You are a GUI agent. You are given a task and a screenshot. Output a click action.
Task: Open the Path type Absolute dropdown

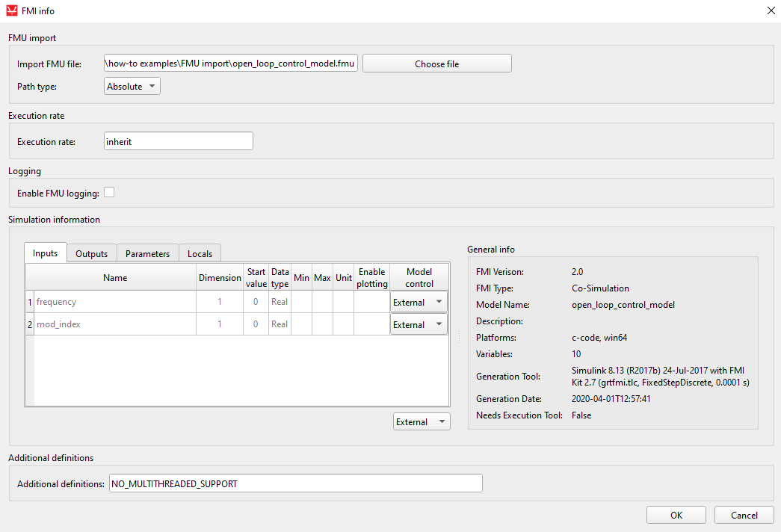point(132,87)
